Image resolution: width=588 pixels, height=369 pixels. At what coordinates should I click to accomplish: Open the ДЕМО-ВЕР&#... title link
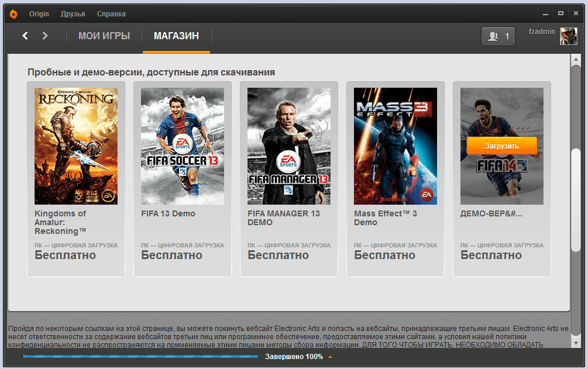pos(491,214)
